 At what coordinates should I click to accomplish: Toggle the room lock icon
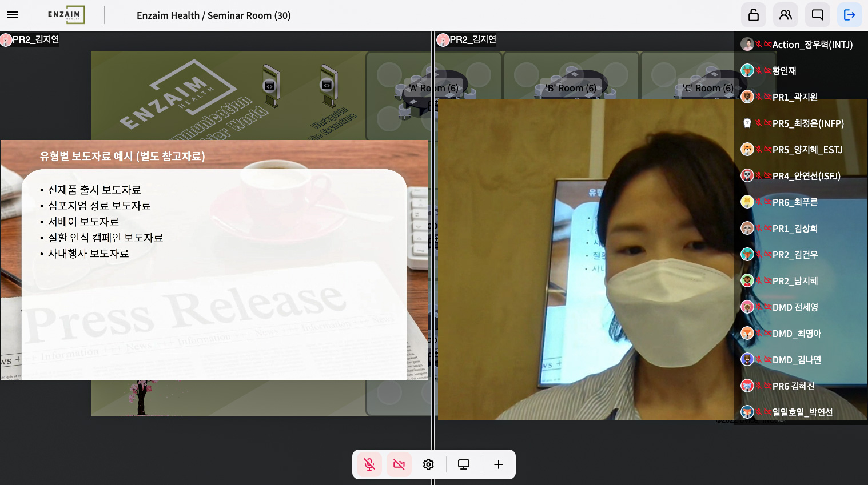click(x=754, y=15)
